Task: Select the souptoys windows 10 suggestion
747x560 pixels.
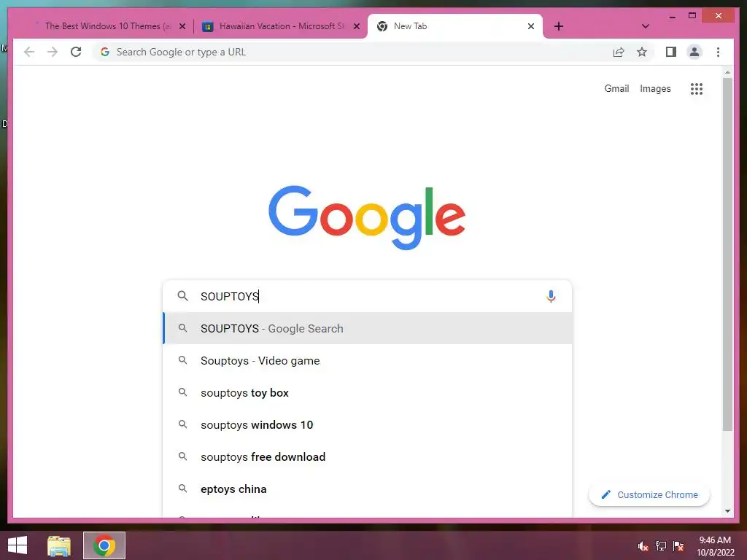Action: click(x=368, y=425)
